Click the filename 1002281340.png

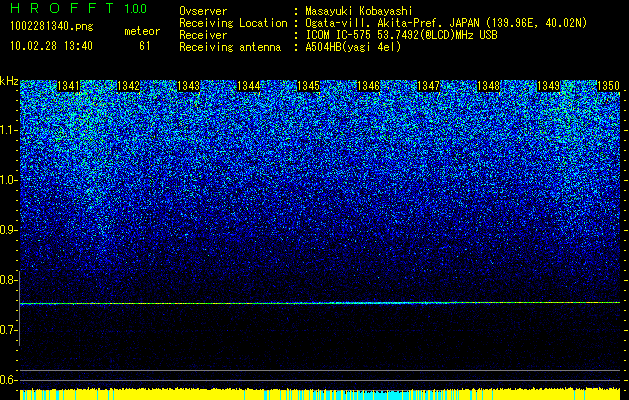coord(51,27)
